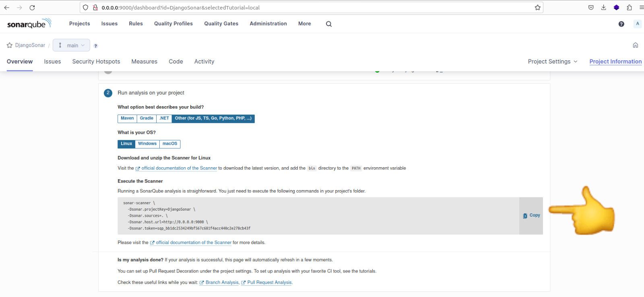Open the Project Information link
This screenshot has height=297, width=644.
click(615, 61)
